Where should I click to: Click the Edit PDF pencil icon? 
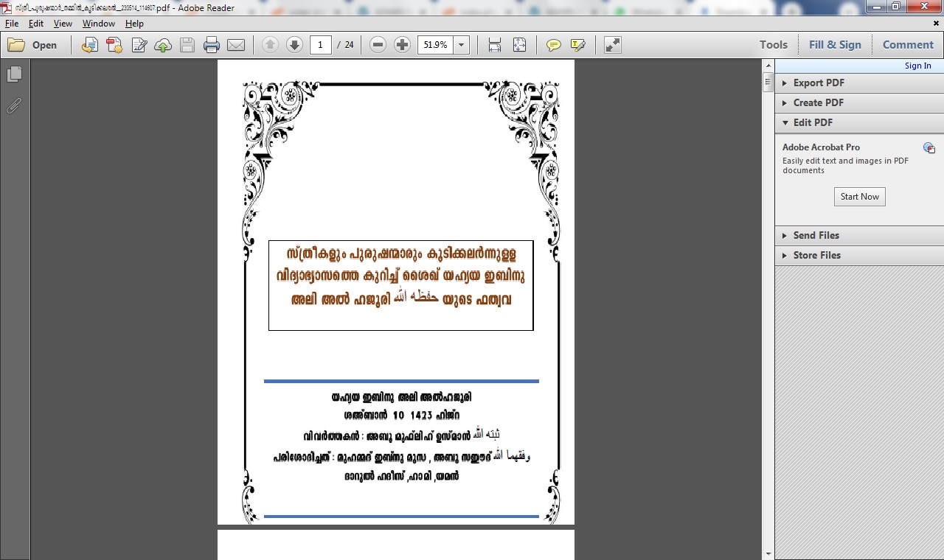pos(139,45)
